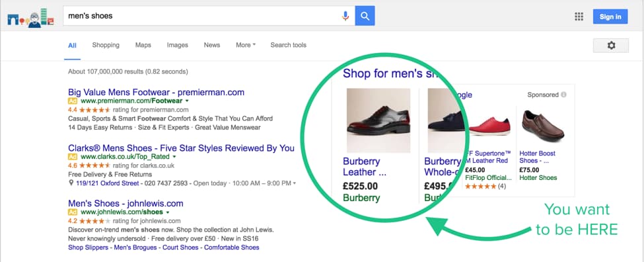Expand the premierman.com ad URL dropdown arrow
Image resolution: width=644 pixels, height=262 pixels.
(187, 101)
